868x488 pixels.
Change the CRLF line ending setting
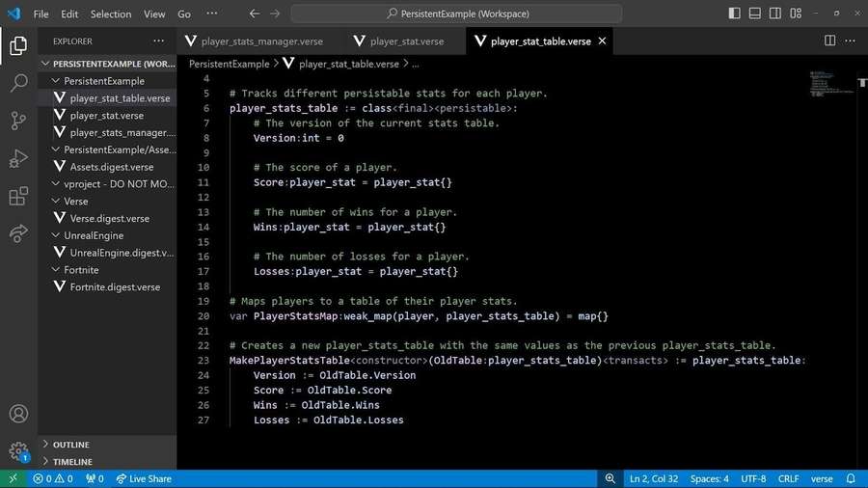point(788,478)
